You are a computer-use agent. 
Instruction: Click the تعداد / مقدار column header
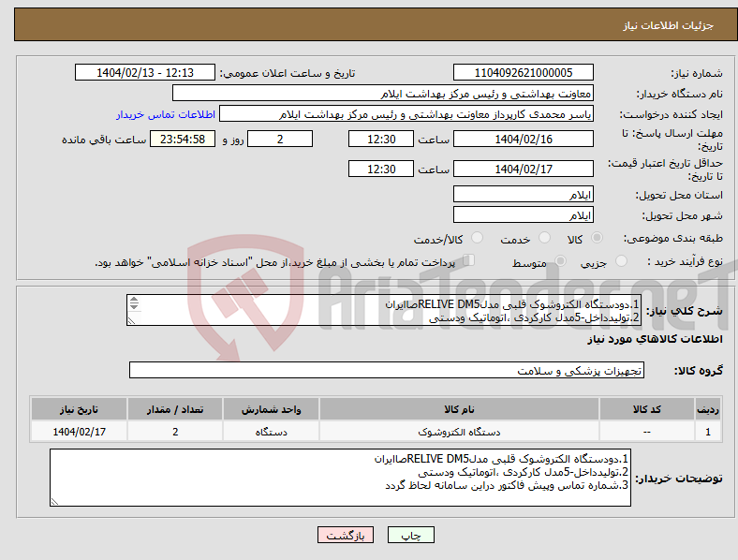pos(175,409)
